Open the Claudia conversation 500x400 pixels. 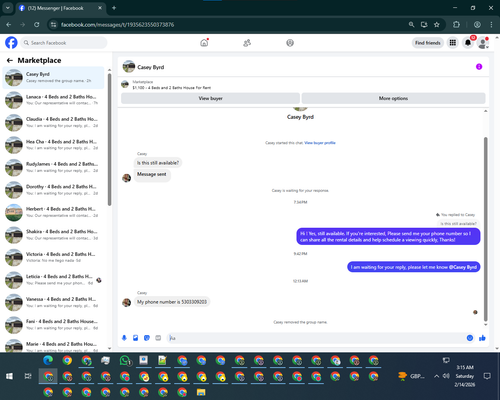(x=53, y=122)
